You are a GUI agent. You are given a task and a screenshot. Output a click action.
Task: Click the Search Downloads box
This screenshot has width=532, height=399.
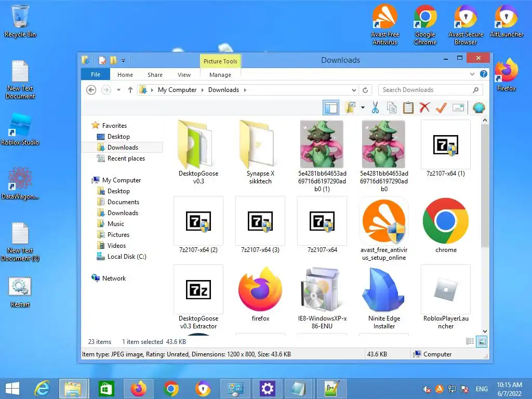click(430, 90)
